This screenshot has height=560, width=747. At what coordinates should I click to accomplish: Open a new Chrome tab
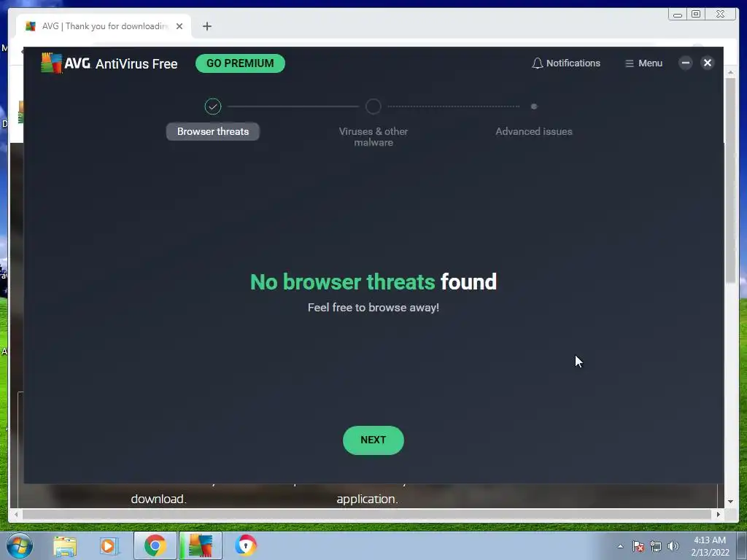pyautogui.click(x=206, y=26)
